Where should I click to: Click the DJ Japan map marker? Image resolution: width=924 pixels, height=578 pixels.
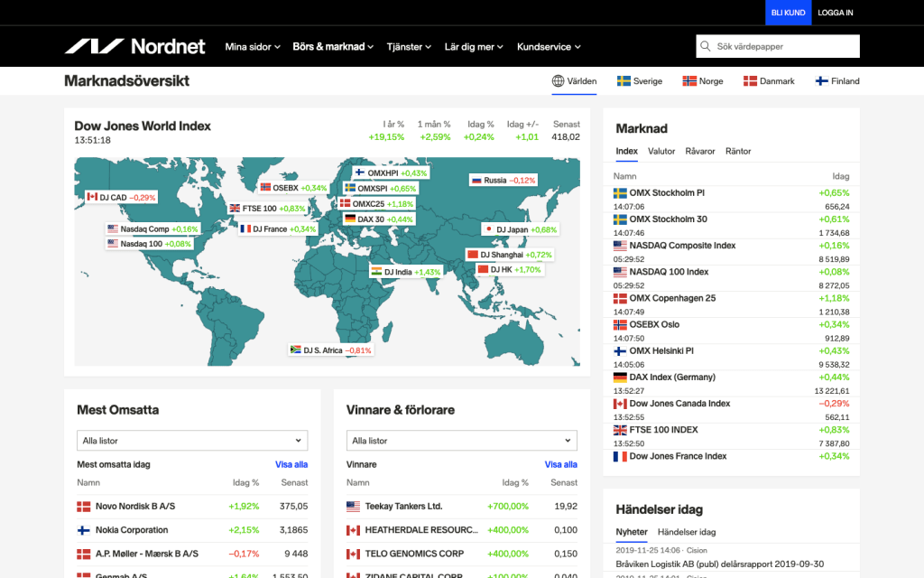point(521,229)
